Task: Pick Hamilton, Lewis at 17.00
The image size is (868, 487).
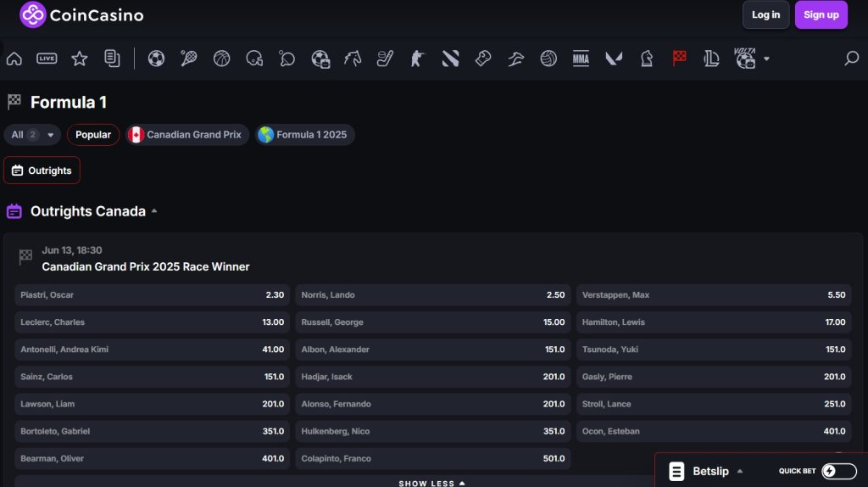Action: 714,322
